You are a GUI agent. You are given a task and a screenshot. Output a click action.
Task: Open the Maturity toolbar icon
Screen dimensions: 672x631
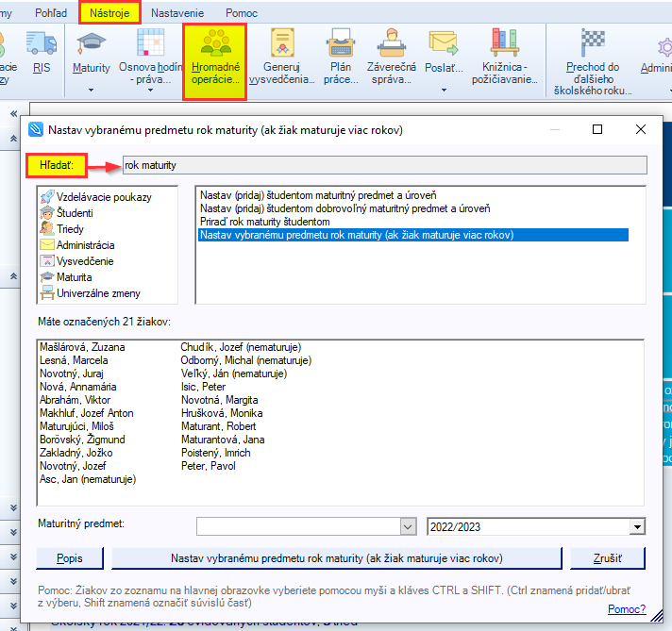92,43
